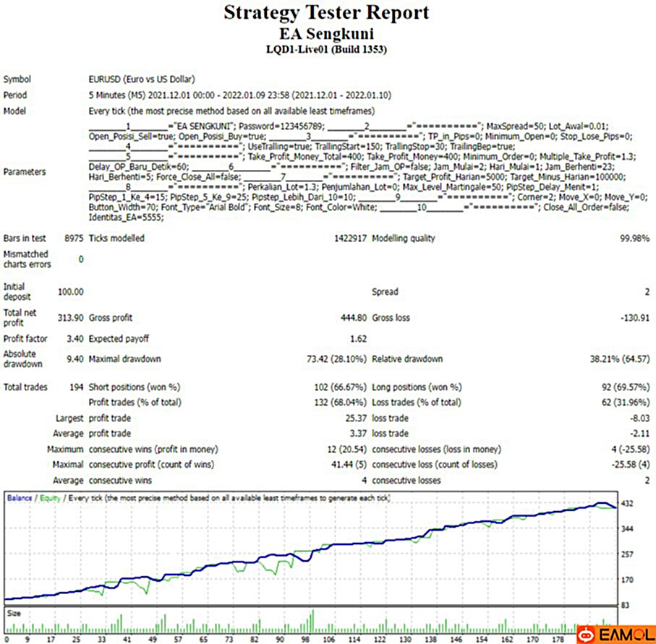Click the "Strategy Tester Report" title
The height and width of the screenshot is (644, 656).
pyautogui.click(x=326, y=12)
